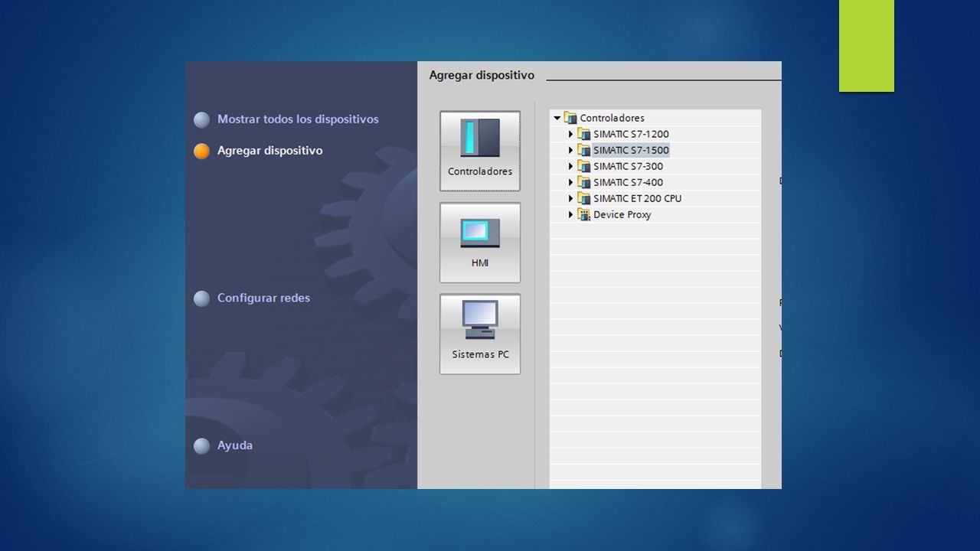The width and height of the screenshot is (980, 551).
Task: Select the Controladores device category button
Action: pyautogui.click(x=480, y=151)
